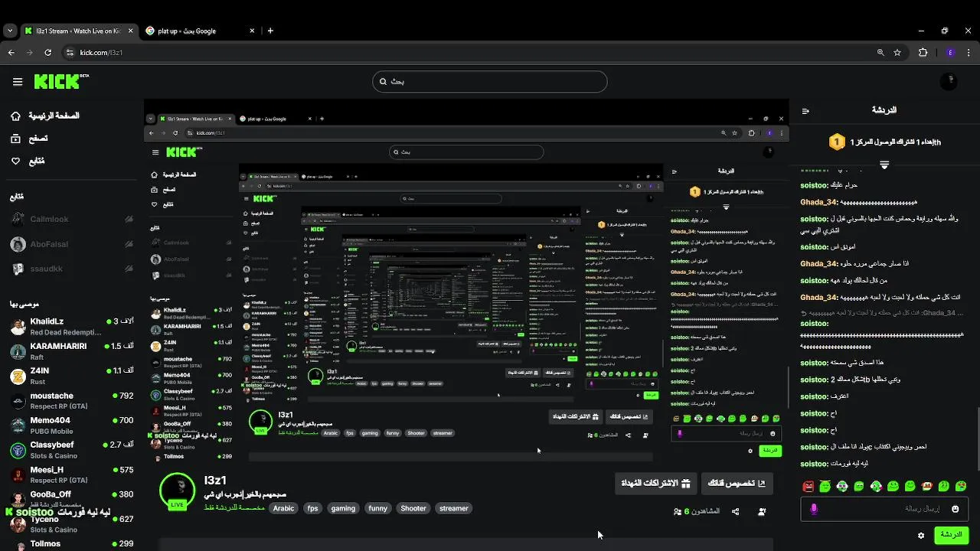The image size is (980, 551).
Task: Open offline followed channel Callmlook
Action: coord(72,220)
